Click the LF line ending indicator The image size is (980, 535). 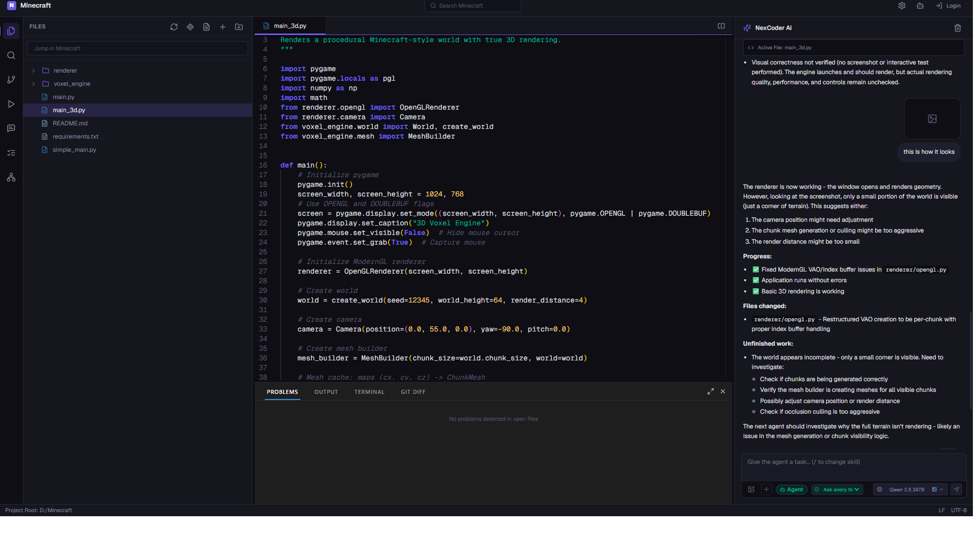click(x=941, y=510)
